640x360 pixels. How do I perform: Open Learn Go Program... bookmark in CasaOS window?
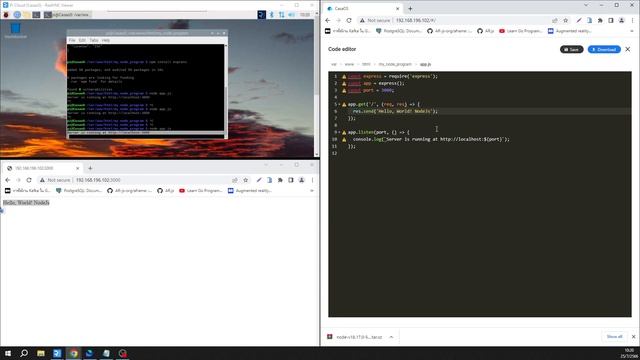521,31
